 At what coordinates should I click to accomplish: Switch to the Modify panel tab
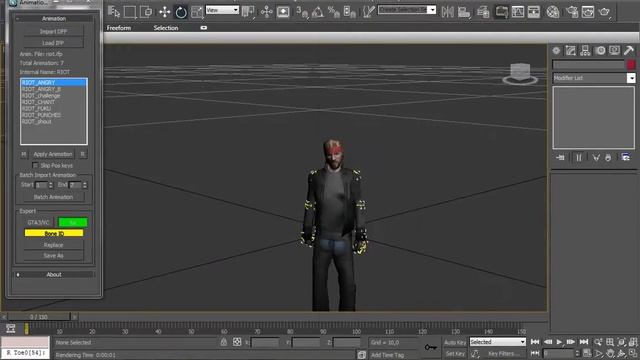[x=571, y=51]
